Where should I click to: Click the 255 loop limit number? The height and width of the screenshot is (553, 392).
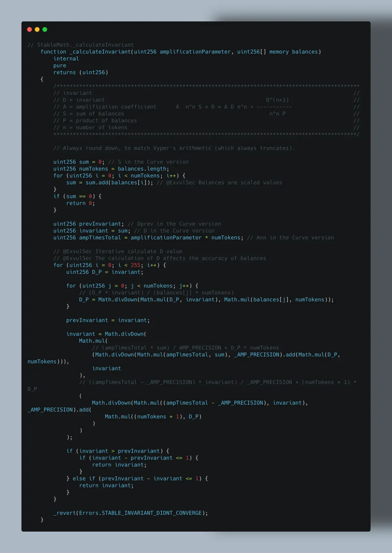coord(135,265)
